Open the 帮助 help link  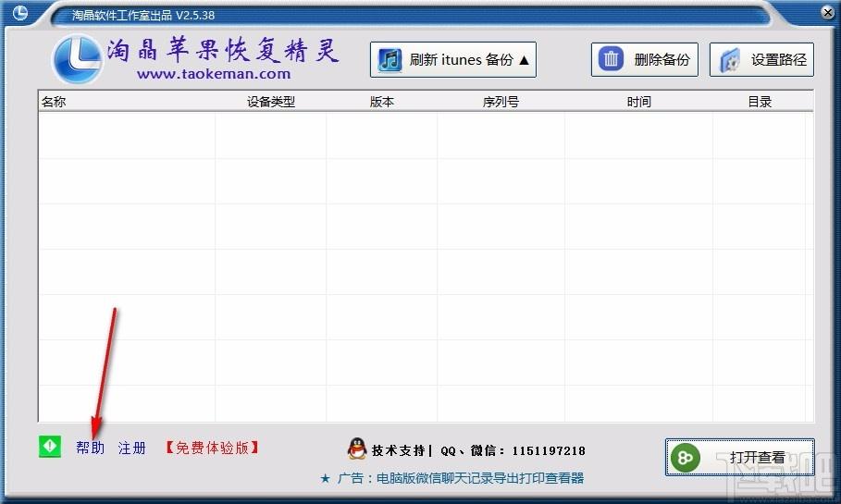[90, 448]
